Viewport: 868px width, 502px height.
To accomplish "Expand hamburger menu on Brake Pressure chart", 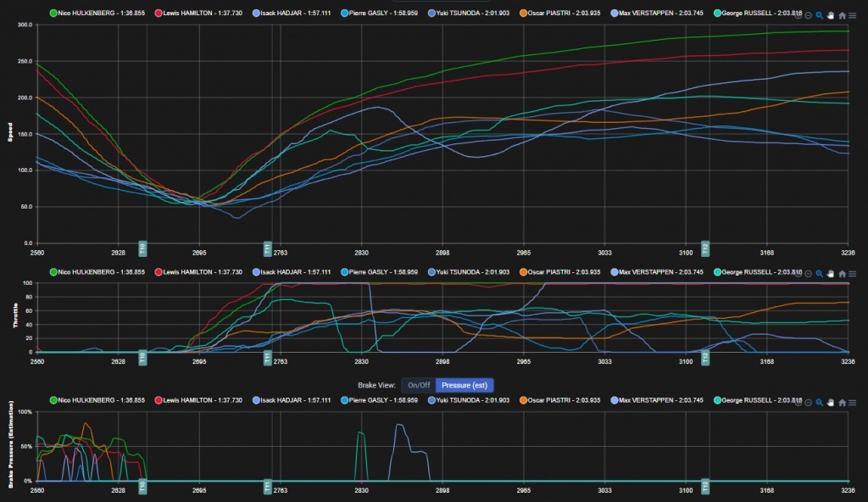I will [x=852, y=402].
